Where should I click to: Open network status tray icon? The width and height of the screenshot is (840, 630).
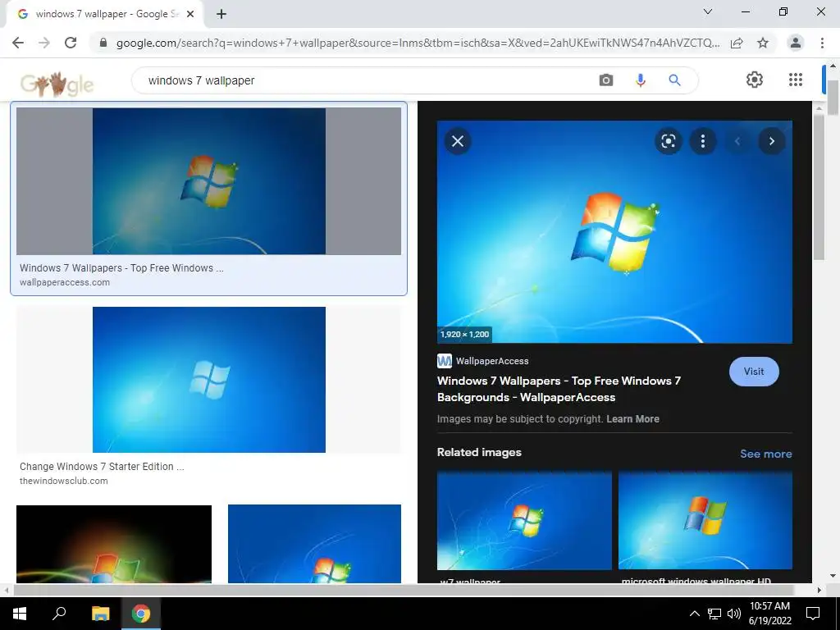[x=714, y=614]
